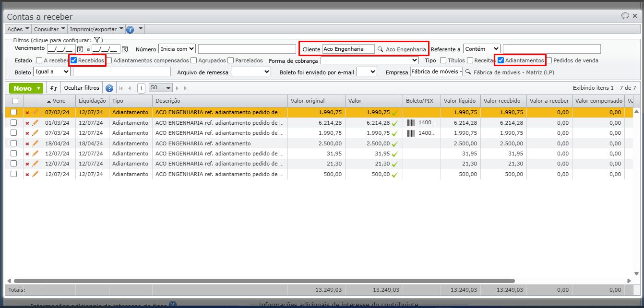
Task: Click the blue help icon next to Ocultar filtros
Action: 109,88
